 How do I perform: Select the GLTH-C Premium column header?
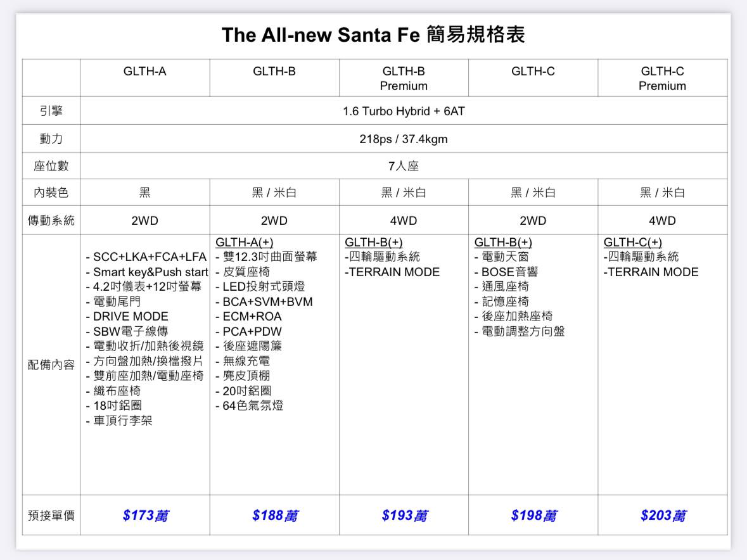[x=662, y=79]
